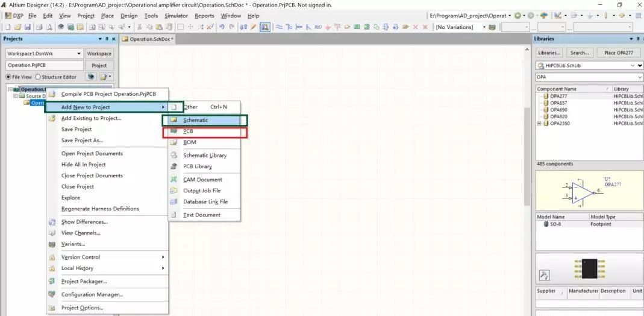644x316 pixels.
Task: Choose PCB from the Add New submenu
Action: coord(188,131)
